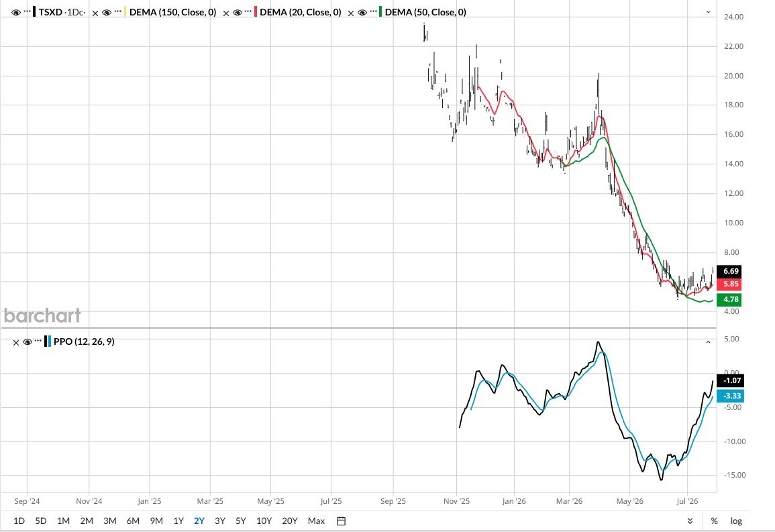The height and width of the screenshot is (532, 775).
Task: Select the Max time range
Action: [x=316, y=521]
